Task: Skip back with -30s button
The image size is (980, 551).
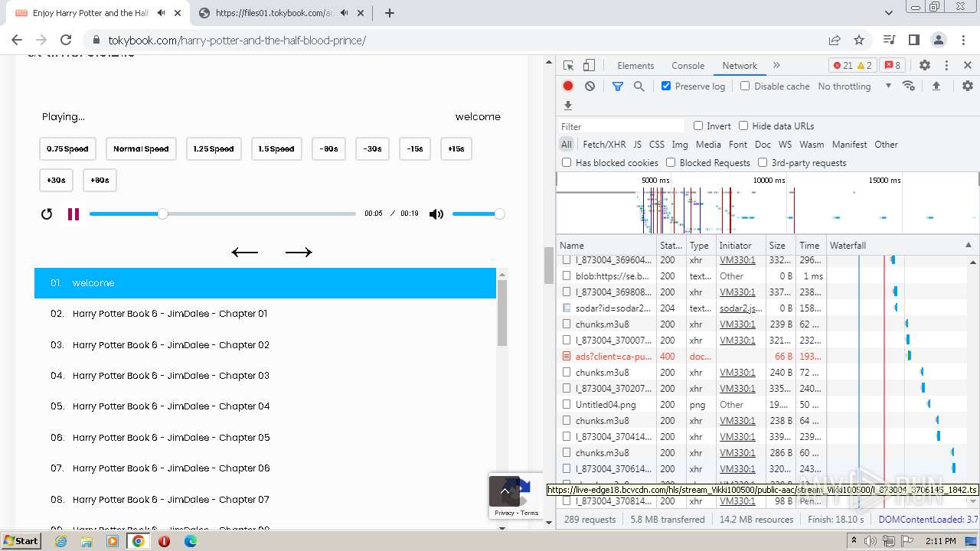Action: 372,149
